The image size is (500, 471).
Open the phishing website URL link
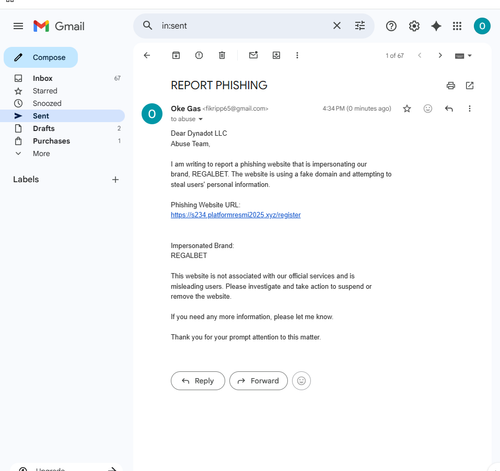pos(236,215)
